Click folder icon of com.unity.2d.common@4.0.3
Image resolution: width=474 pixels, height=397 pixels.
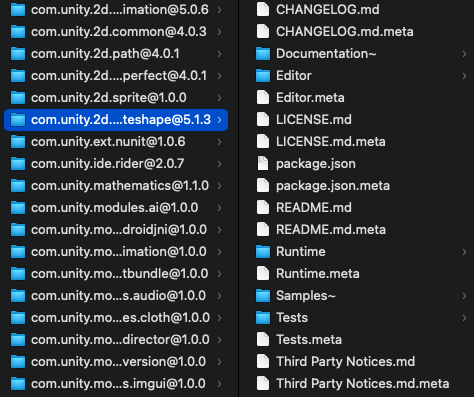click(18, 32)
